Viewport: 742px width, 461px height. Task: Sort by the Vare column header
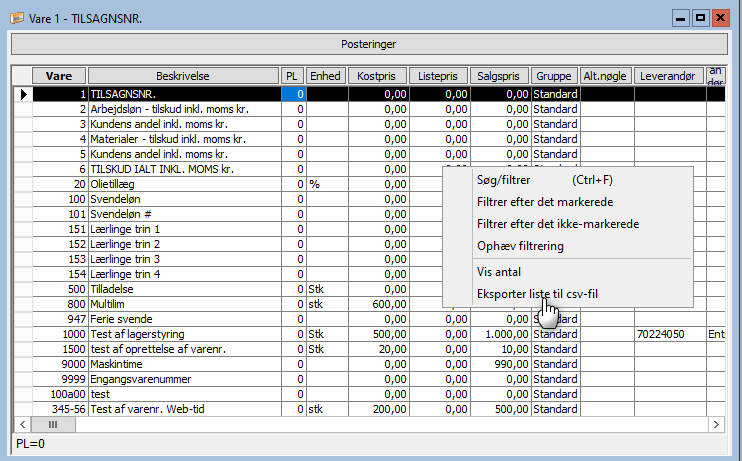pos(59,76)
